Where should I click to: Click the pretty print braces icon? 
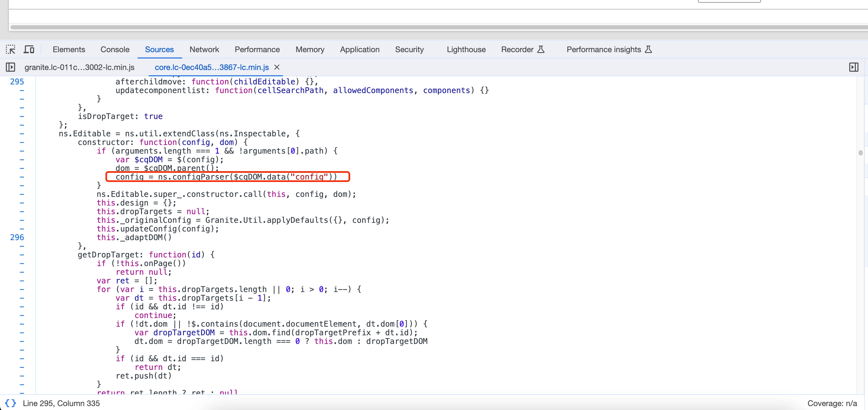click(x=10, y=403)
